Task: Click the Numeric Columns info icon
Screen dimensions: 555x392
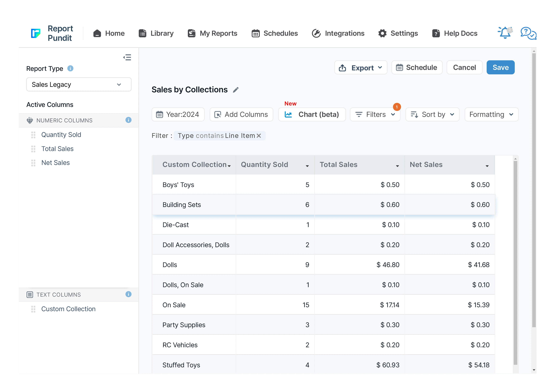Action: click(128, 120)
